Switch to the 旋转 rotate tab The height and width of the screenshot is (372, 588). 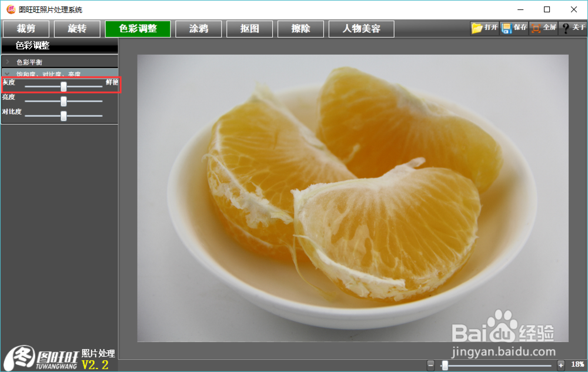point(77,29)
